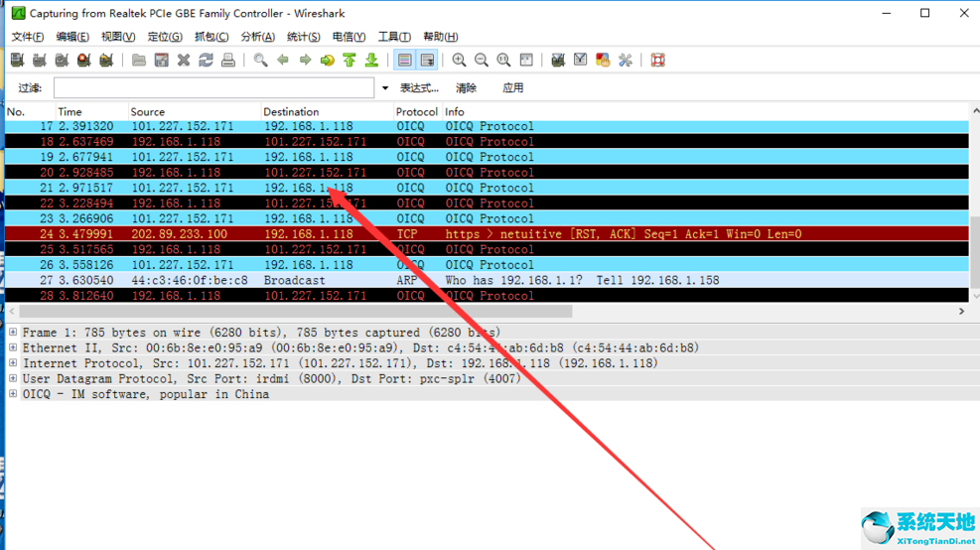Find a packet magnifier icon

260,60
